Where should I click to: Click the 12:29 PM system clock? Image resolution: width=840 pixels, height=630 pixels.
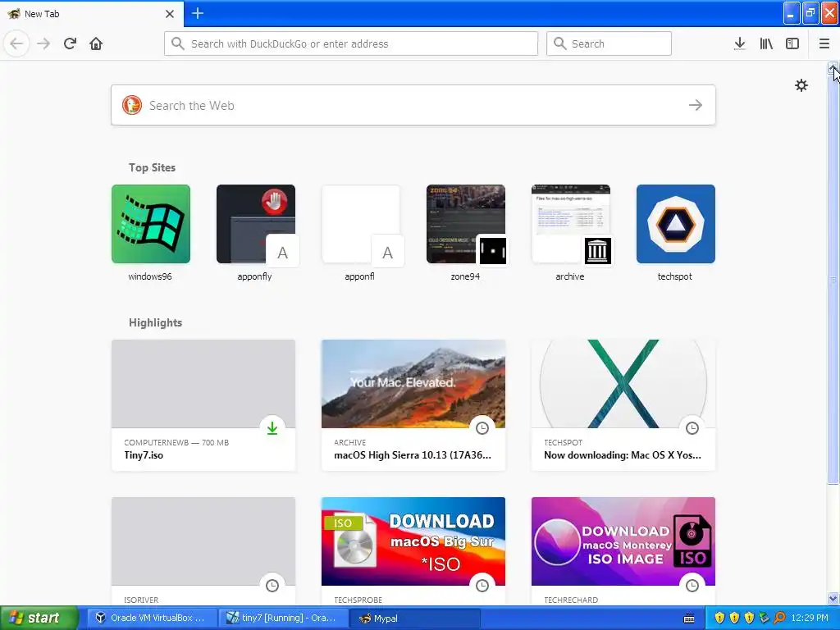click(x=810, y=618)
